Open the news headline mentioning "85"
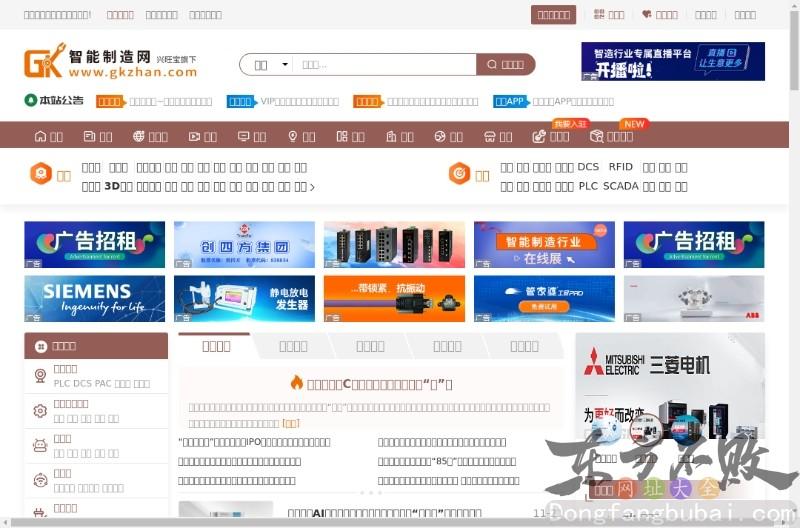The width and height of the screenshot is (800, 528). tap(447, 461)
